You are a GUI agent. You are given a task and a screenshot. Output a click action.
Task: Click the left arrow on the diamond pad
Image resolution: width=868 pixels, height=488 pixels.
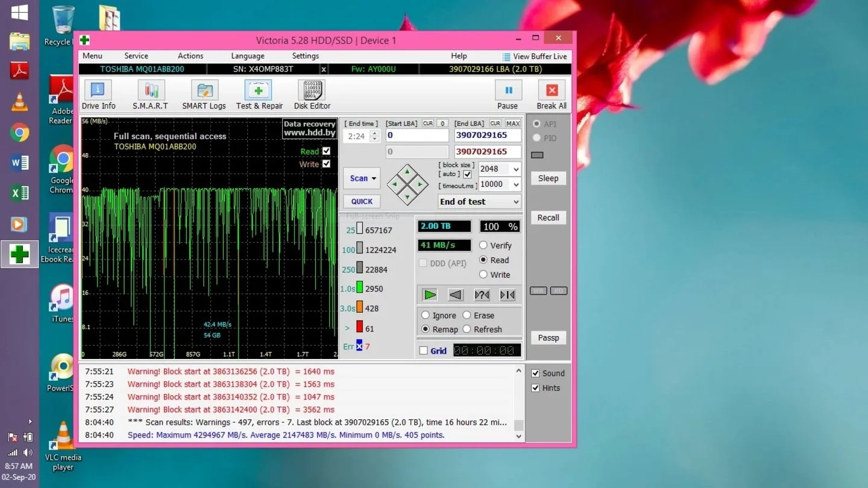pyautogui.click(x=395, y=184)
